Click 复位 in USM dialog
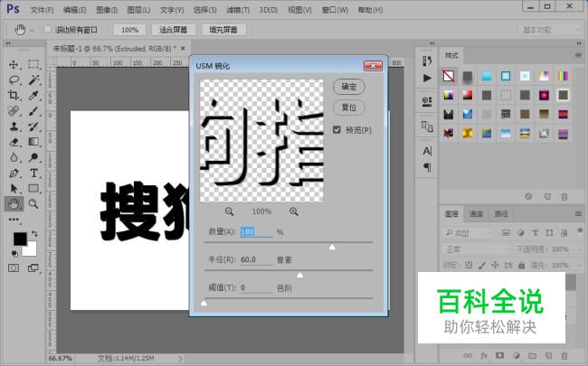Screen dimensions: 588x366 click(349, 108)
